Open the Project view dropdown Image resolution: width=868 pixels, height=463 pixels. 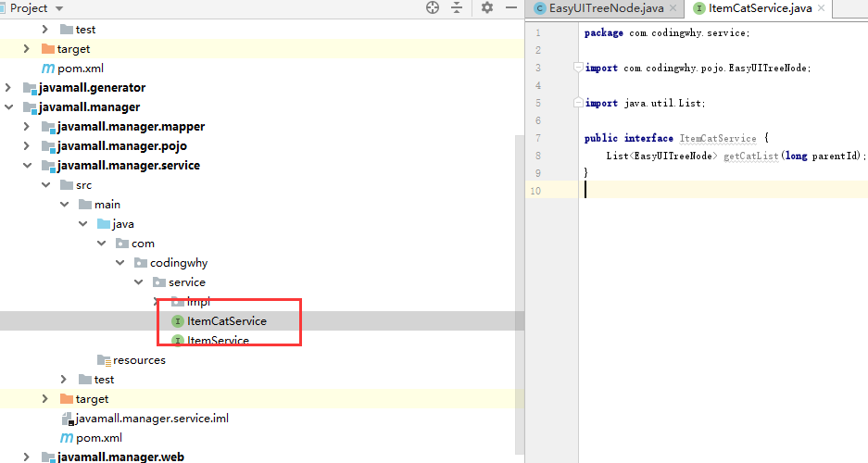tap(59, 8)
